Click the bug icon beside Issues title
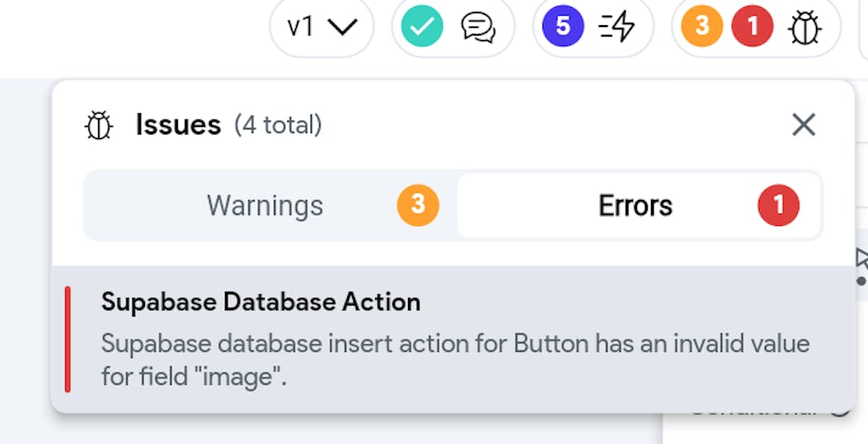868x444 pixels. tap(99, 125)
